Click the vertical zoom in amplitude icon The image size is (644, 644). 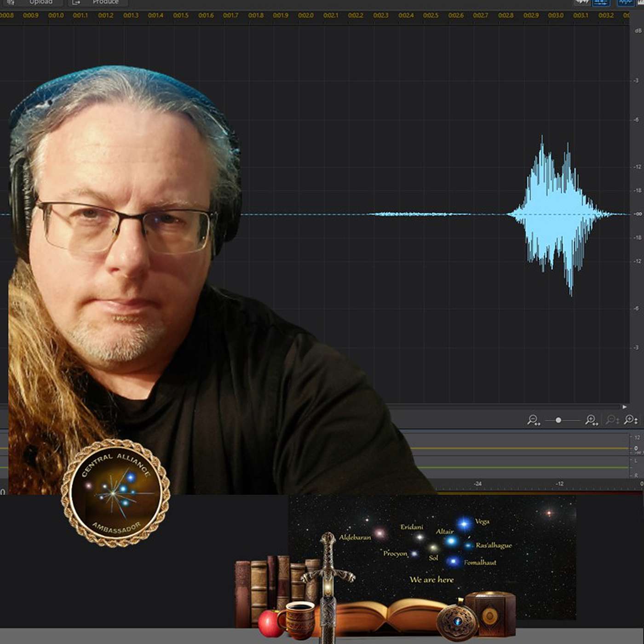pyautogui.click(x=629, y=419)
